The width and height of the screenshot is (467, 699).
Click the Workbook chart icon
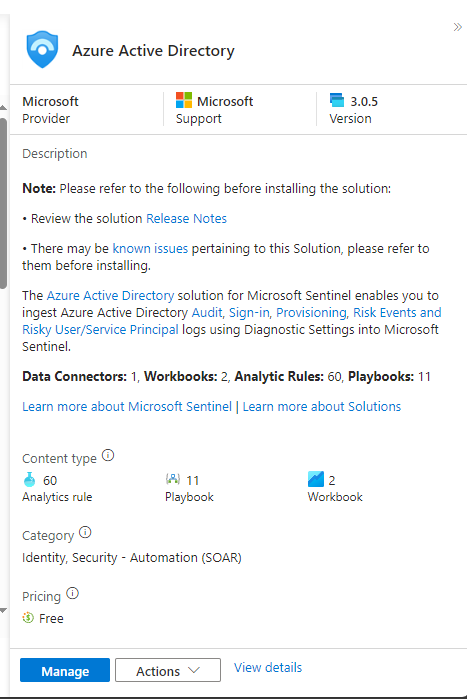315,479
